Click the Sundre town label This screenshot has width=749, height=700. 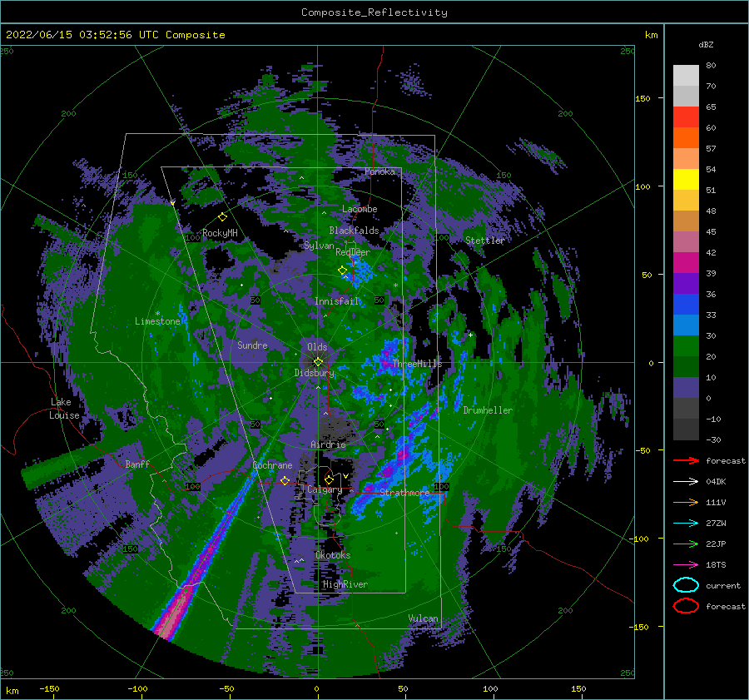(x=252, y=345)
